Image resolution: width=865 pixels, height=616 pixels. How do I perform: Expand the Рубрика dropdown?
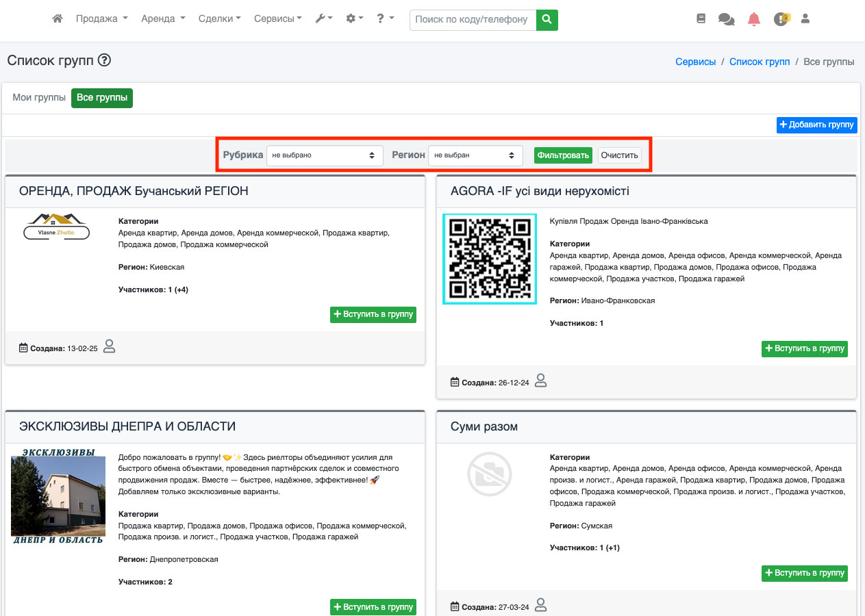(324, 155)
